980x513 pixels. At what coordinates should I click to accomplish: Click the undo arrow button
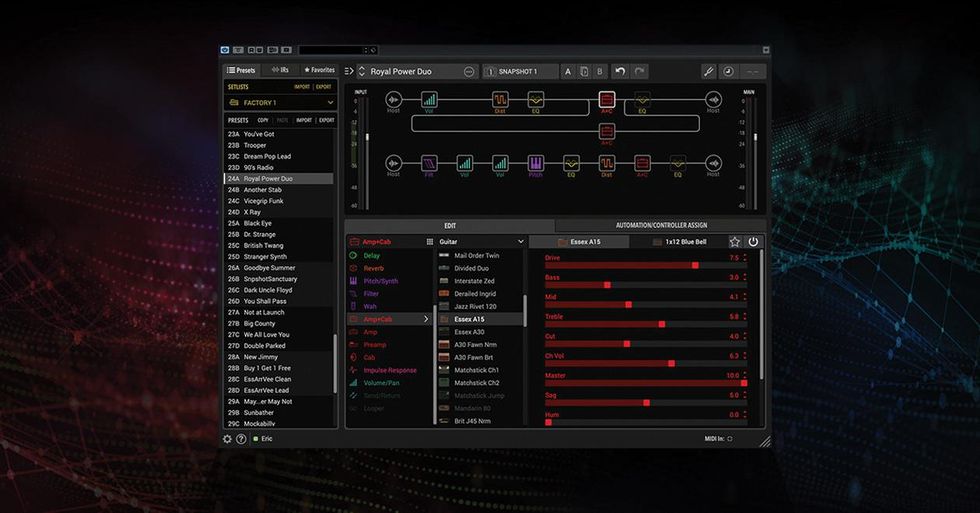point(620,71)
